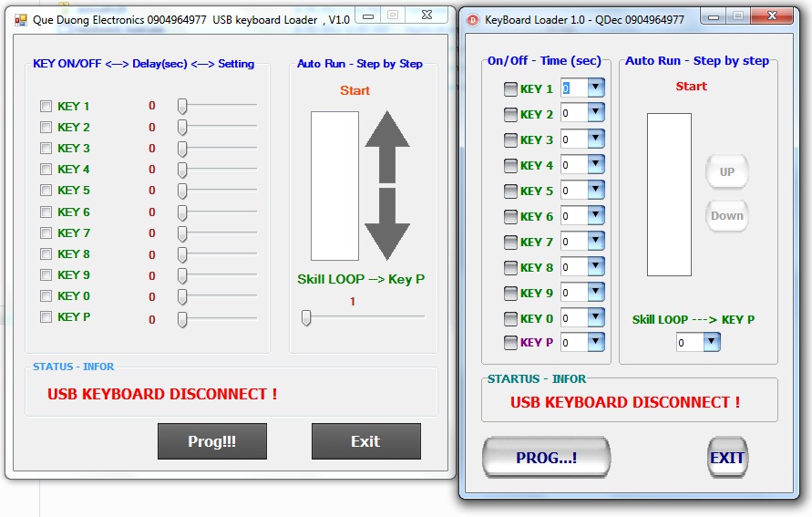Click KeyBoard Loader 1.0 title bar app icon
The height and width of the screenshot is (517, 812).
(x=473, y=20)
